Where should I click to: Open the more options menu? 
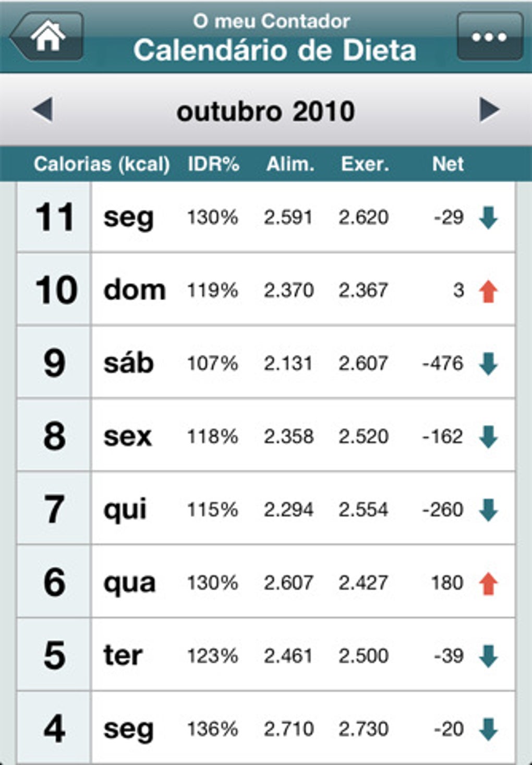(489, 37)
